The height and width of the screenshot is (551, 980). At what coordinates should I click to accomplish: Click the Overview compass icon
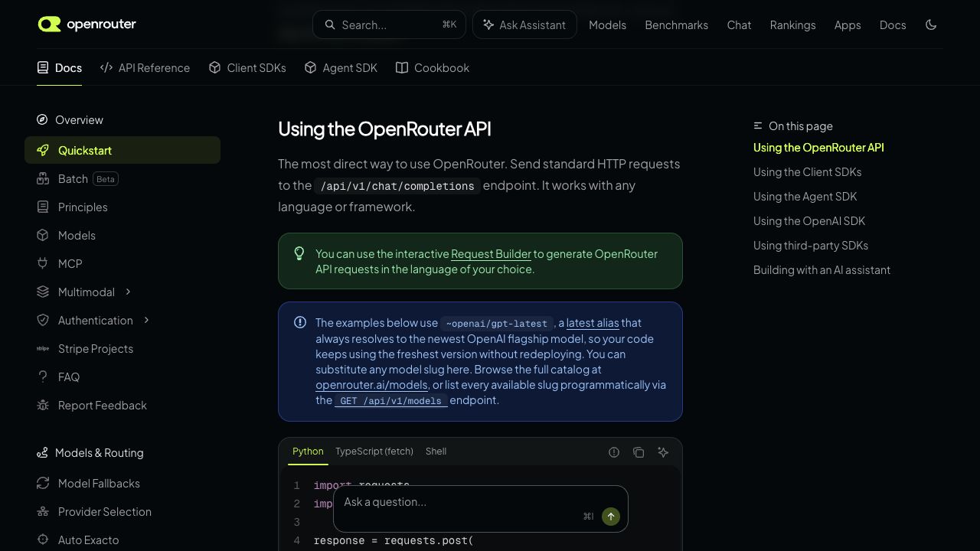42,119
